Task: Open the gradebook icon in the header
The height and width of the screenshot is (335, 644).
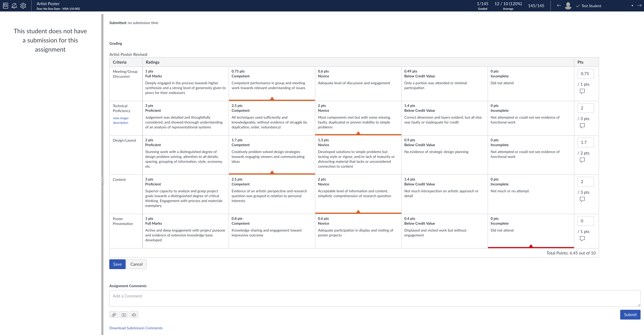Action: pos(5,5)
